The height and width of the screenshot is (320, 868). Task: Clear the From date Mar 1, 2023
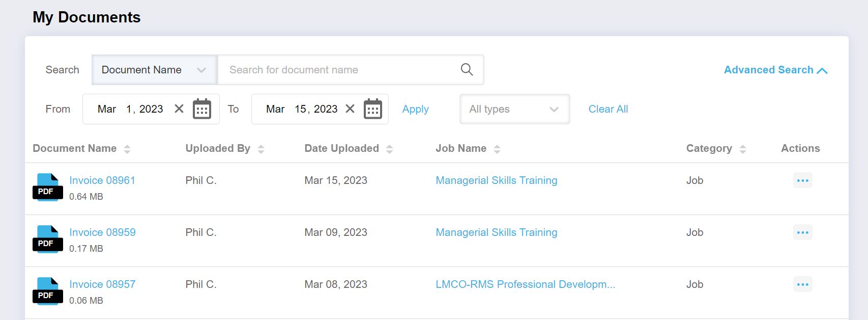[x=179, y=109]
